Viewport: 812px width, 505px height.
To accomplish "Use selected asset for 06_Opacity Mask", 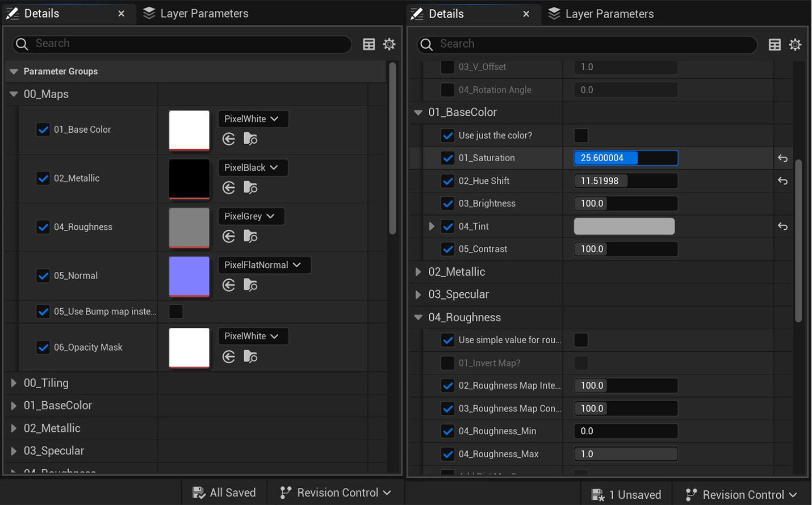I will 229,356.
